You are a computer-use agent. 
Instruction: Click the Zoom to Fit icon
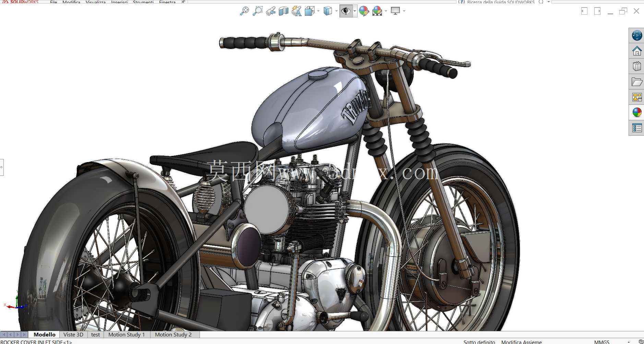coord(244,11)
